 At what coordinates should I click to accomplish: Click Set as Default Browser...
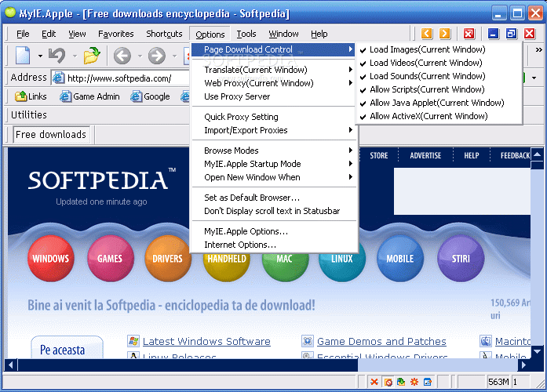273,198
